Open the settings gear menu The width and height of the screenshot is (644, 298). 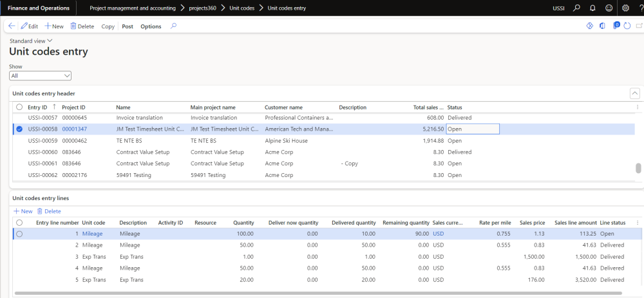coord(625,8)
